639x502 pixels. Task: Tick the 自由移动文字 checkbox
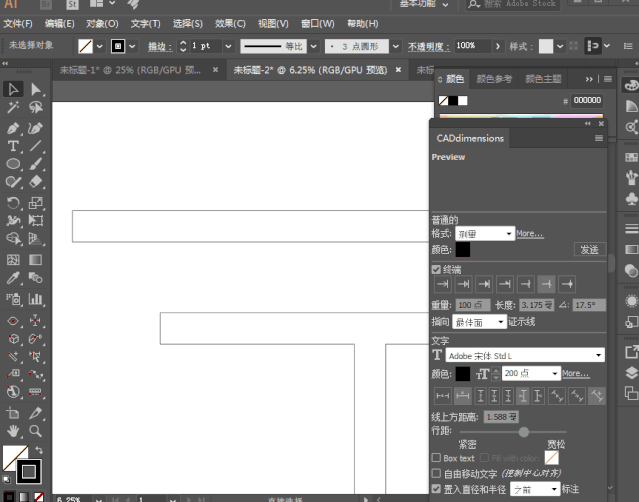coord(436,473)
